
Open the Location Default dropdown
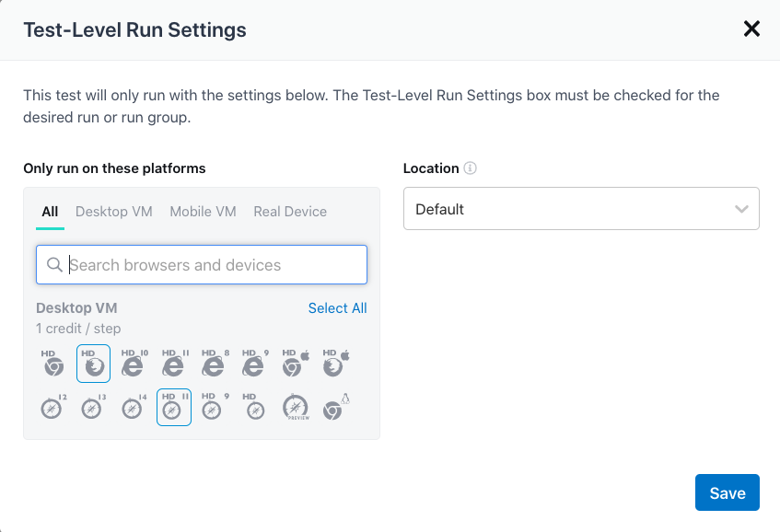pos(581,208)
